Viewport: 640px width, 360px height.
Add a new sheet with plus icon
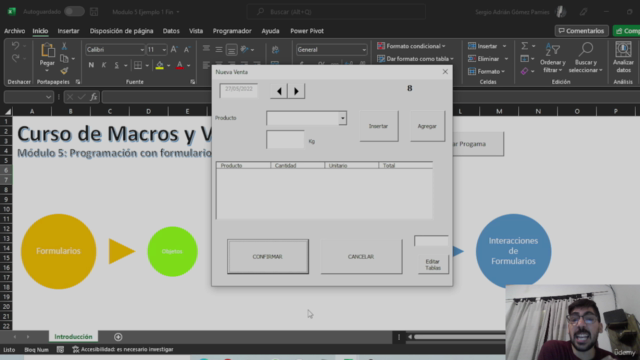[x=118, y=337]
